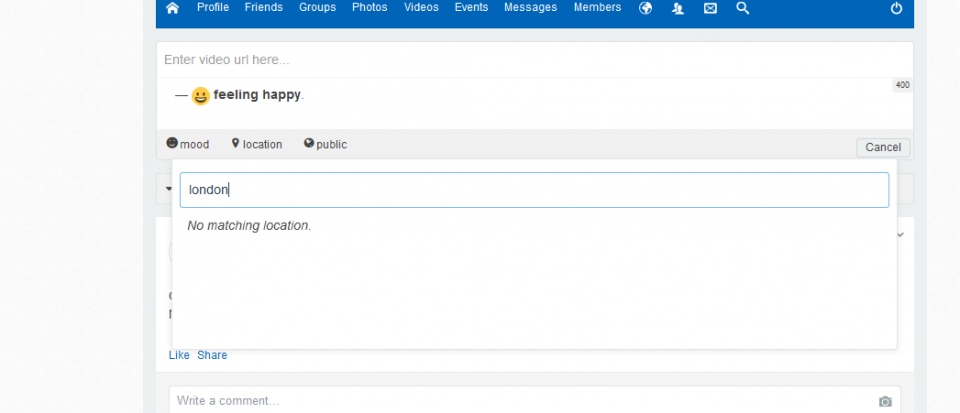Open the Profile menu item
The image size is (960, 413).
(x=213, y=7)
